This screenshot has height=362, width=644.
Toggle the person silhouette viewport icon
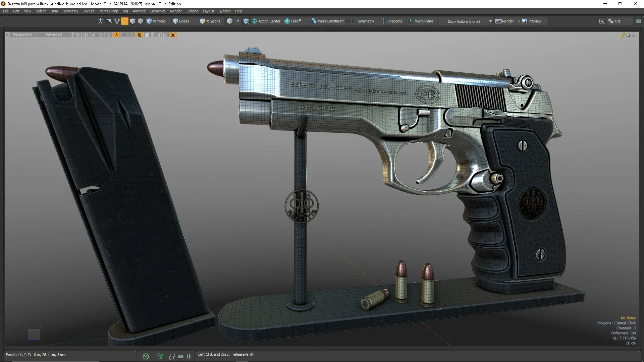tap(124, 35)
